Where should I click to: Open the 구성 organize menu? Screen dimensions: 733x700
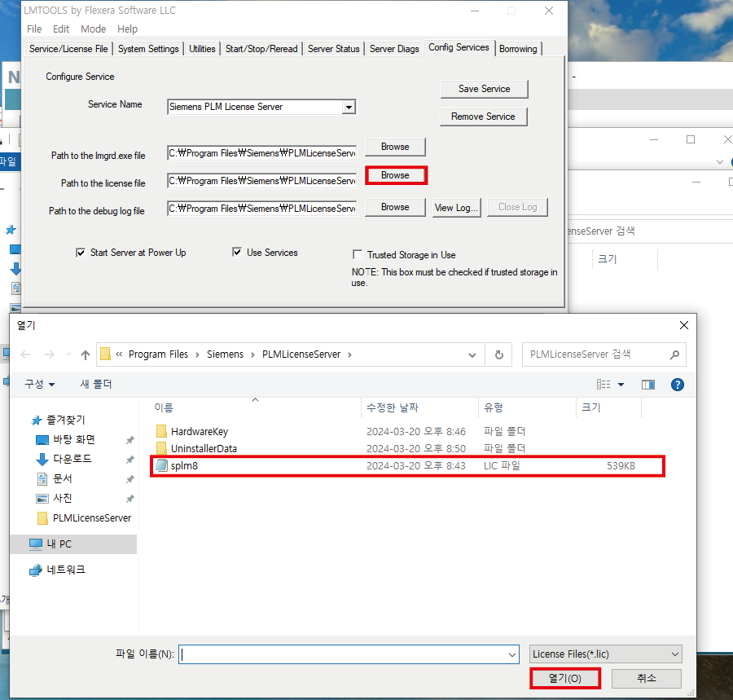tap(40, 385)
